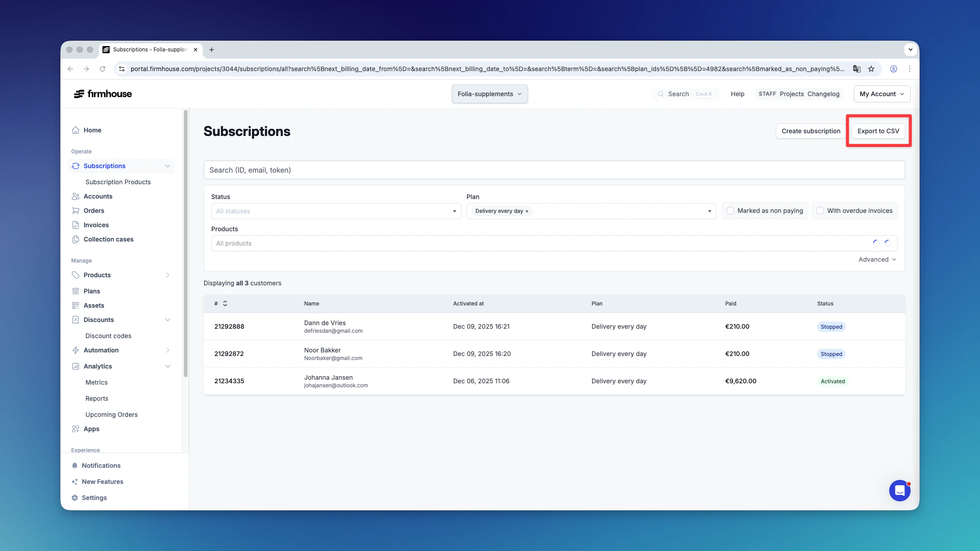The width and height of the screenshot is (980, 551).
Task: Click the firmhouse logo
Action: [103, 94]
